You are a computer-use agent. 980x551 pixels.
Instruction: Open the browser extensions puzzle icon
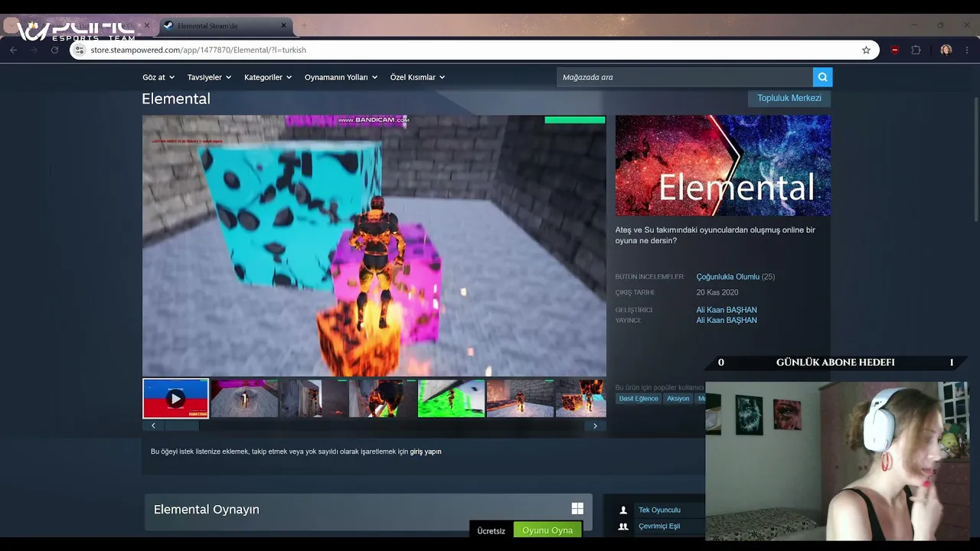[916, 50]
